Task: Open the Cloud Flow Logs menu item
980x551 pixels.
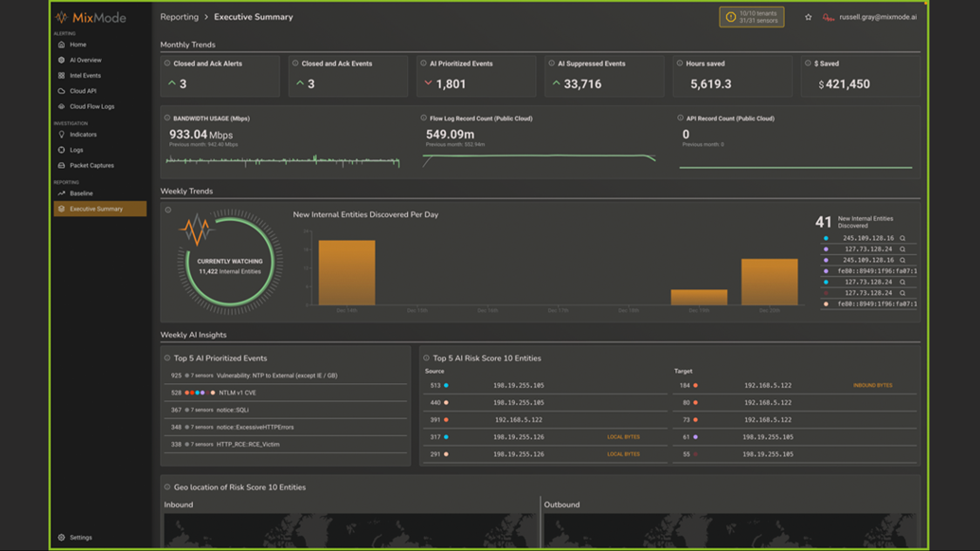Action: (x=92, y=107)
